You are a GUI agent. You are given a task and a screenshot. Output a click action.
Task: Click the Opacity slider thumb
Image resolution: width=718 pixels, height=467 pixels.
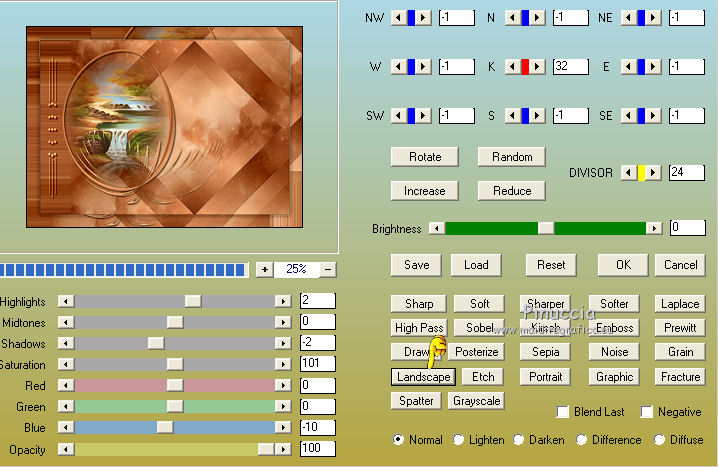click(266, 449)
